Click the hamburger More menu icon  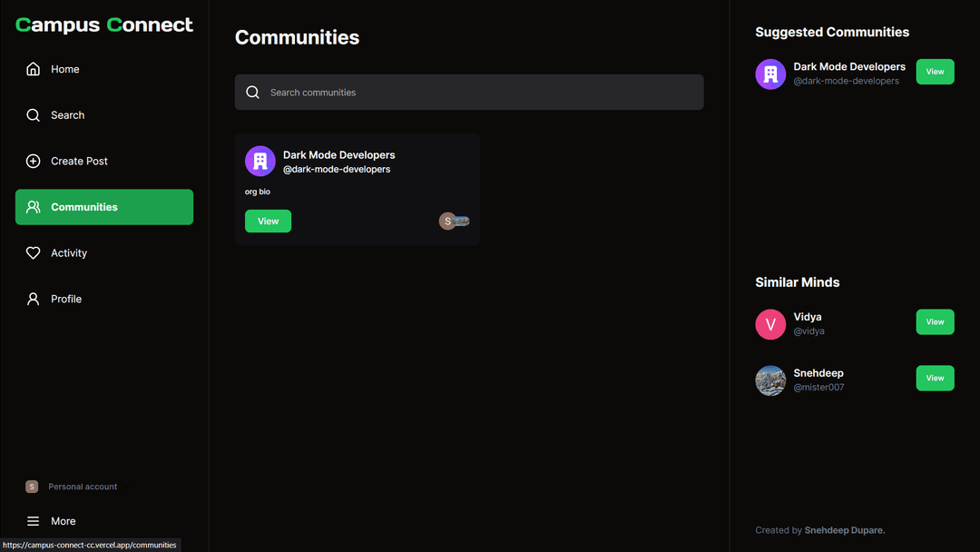pyautogui.click(x=34, y=521)
